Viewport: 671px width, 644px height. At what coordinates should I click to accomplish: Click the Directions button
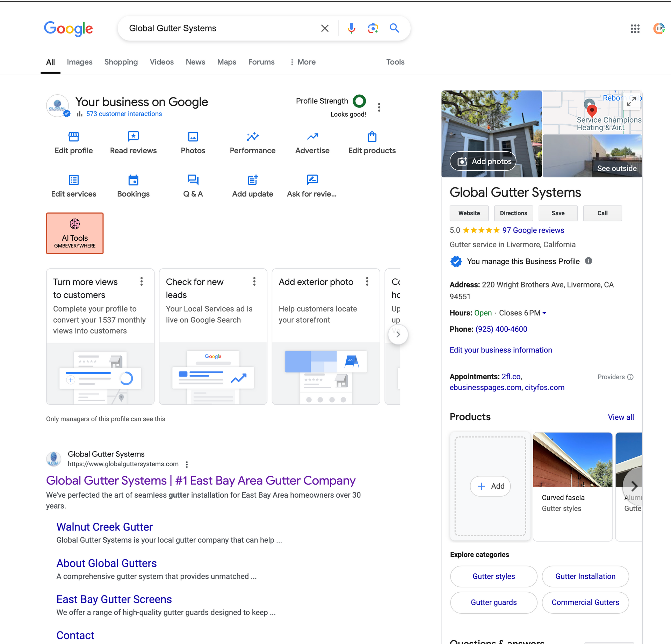513,213
